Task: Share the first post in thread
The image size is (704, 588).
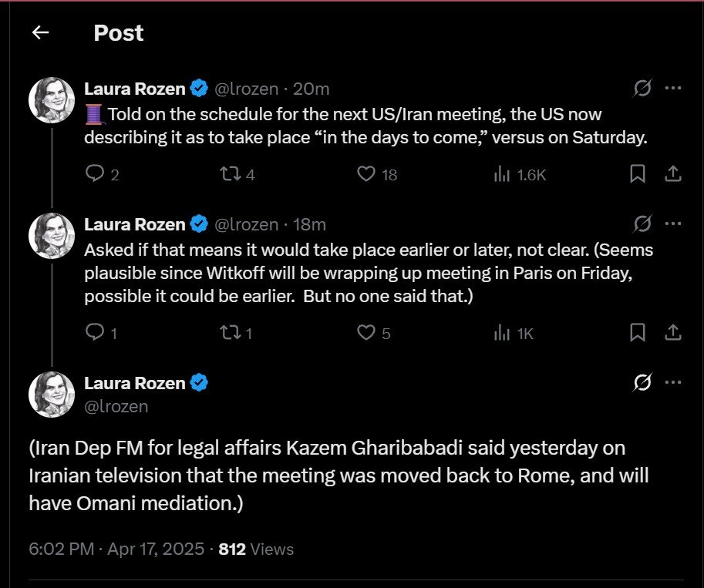Action: (672, 174)
